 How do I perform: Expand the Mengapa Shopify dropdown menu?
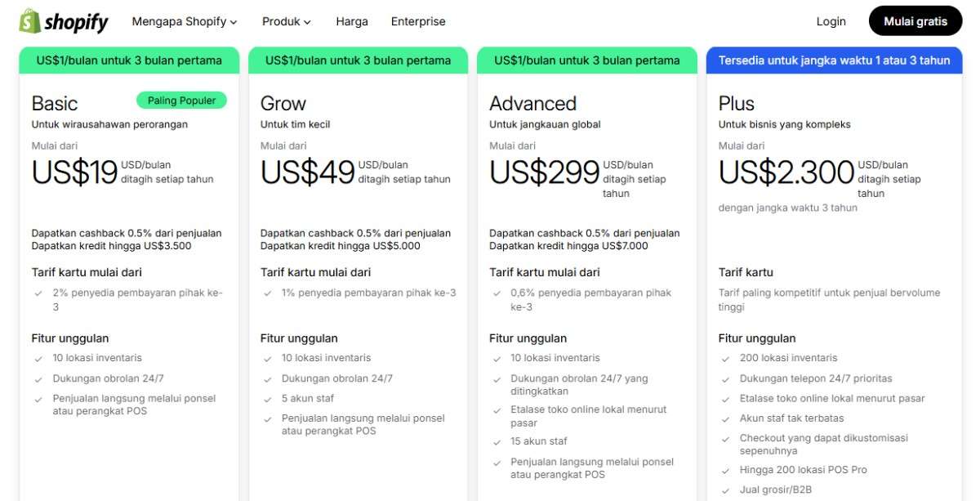pyautogui.click(x=185, y=21)
